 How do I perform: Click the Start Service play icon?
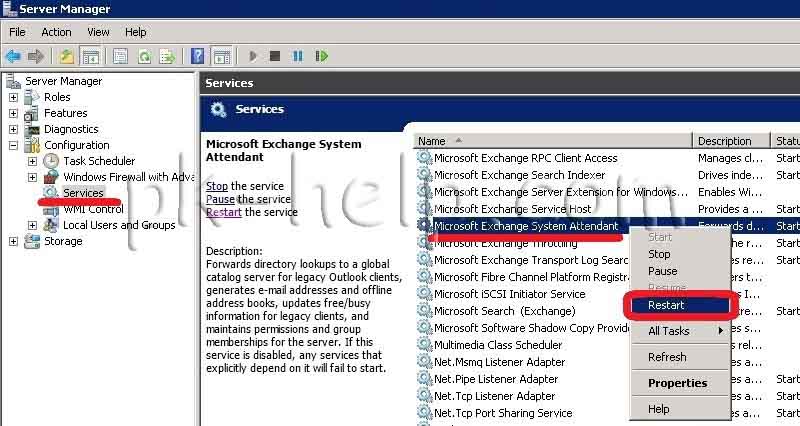tap(253, 56)
